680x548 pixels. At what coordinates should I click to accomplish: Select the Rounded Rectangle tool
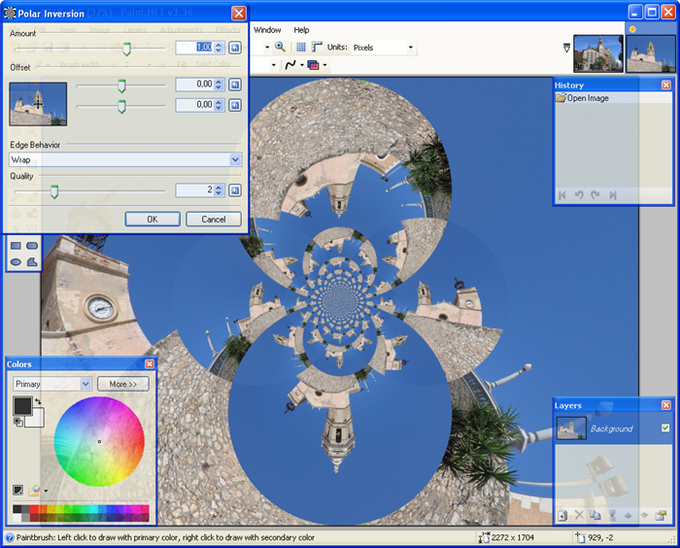pos(32,246)
